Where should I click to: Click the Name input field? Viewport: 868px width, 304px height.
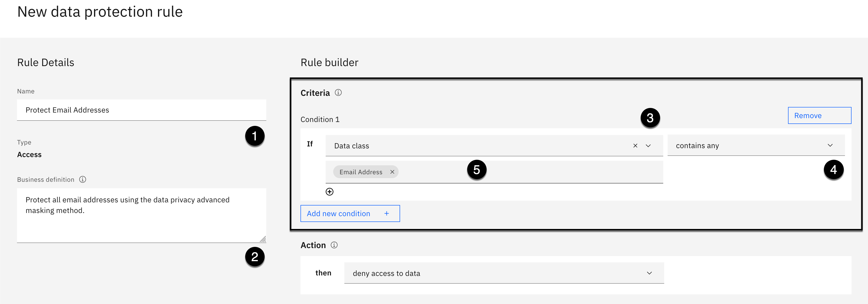[x=142, y=110]
